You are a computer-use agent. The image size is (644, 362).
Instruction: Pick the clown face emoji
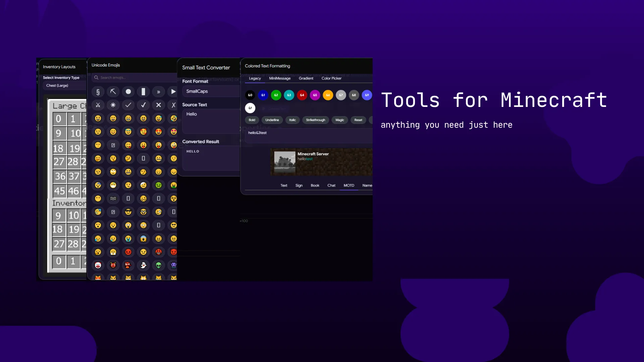click(98, 265)
